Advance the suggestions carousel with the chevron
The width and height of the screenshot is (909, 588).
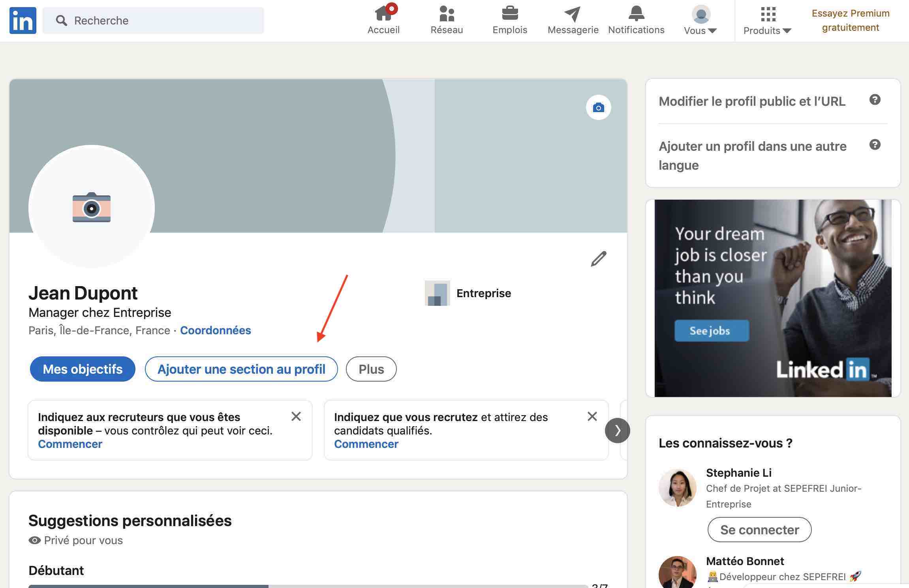pyautogui.click(x=617, y=430)
